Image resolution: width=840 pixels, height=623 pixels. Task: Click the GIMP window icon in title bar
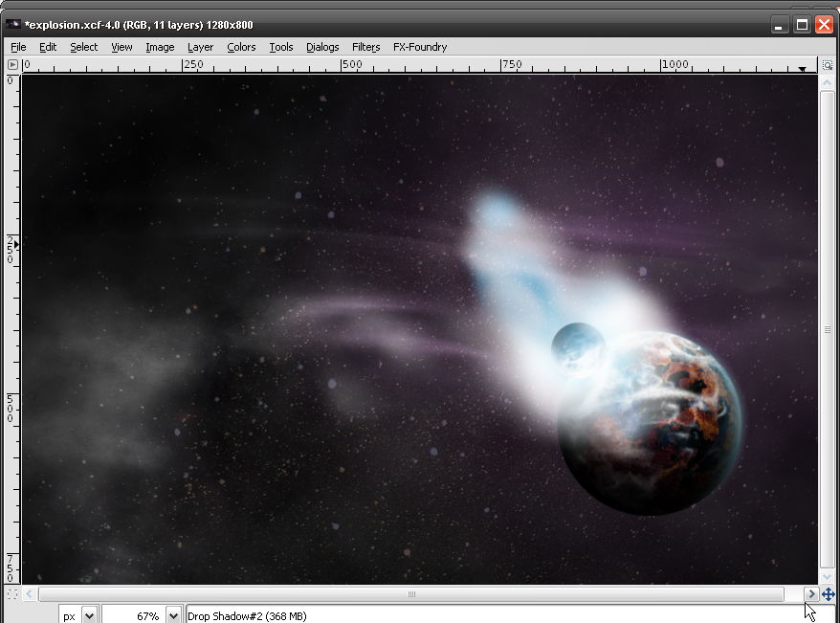click(13, 25)
